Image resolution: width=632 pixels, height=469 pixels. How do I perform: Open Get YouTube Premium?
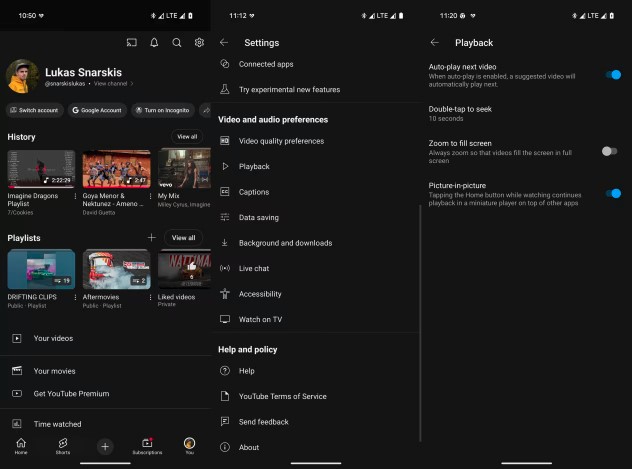[x=105, y=394]
